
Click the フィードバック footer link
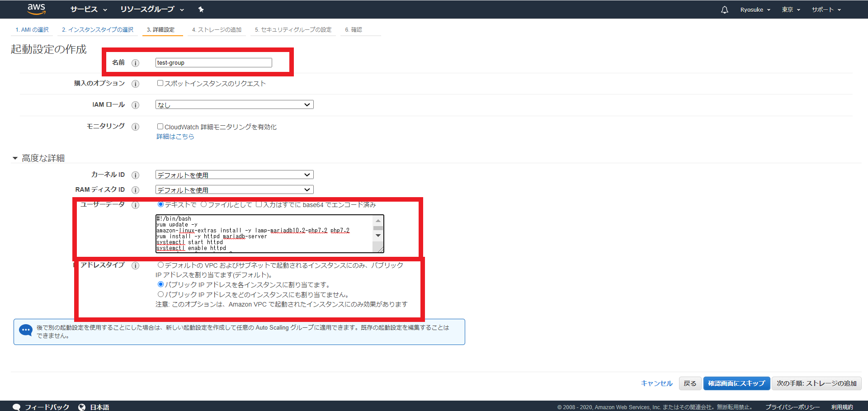(x=47, y=407)
